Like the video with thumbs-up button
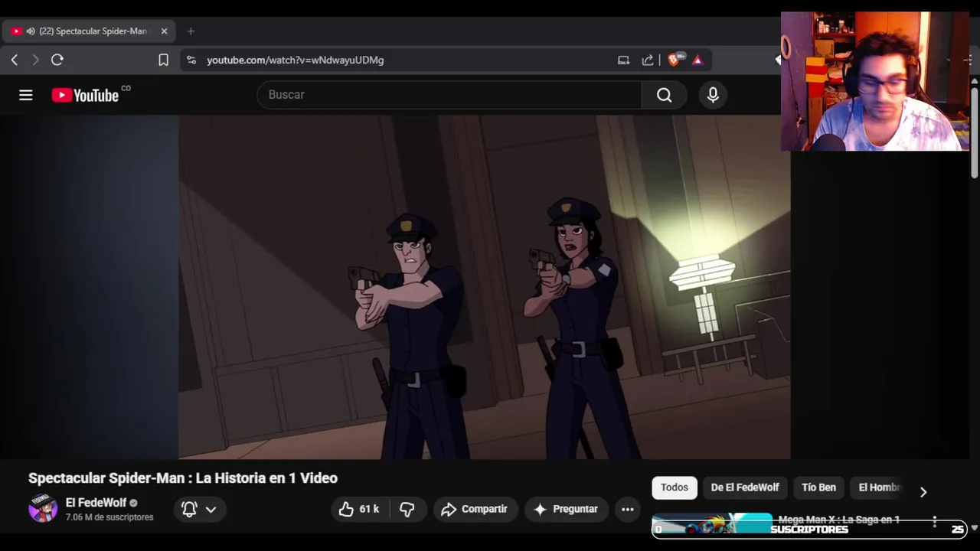Screen dimensions: 980x551 [x=360, y=509]
